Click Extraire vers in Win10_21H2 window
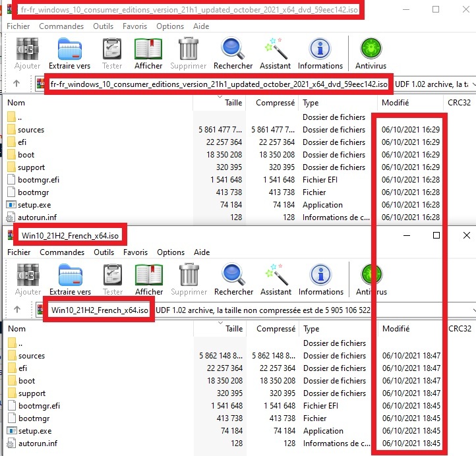This screenshot has width=476, height=456. point(70,279)
